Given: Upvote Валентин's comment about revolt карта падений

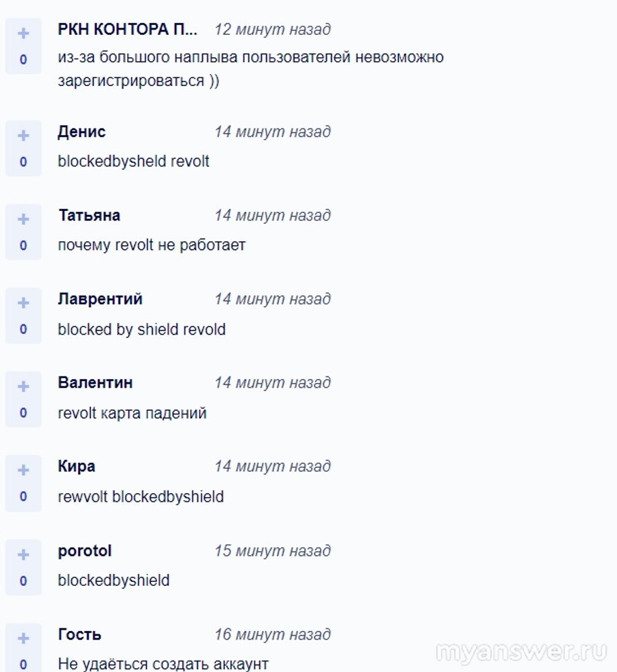Looking at the screenshot, I should [x=24, y=386].
